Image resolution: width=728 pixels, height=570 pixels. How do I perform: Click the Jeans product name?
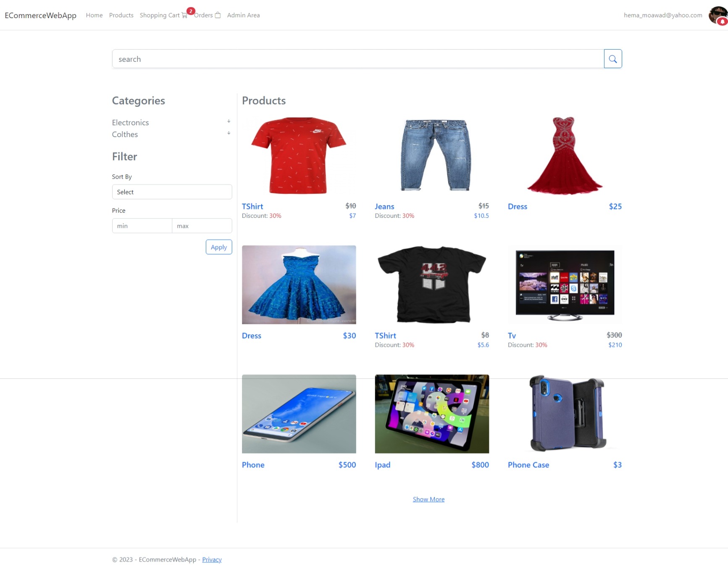click(384, 206)
